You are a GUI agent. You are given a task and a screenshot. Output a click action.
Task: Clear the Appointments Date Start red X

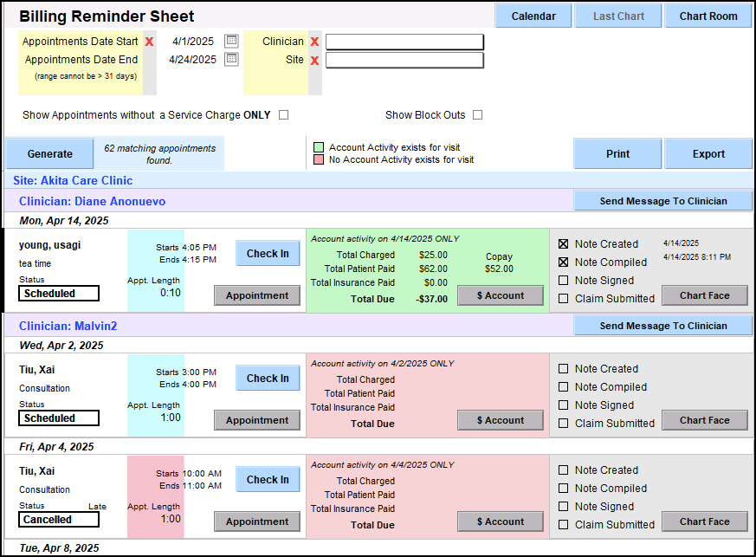[x=150, y=42]
